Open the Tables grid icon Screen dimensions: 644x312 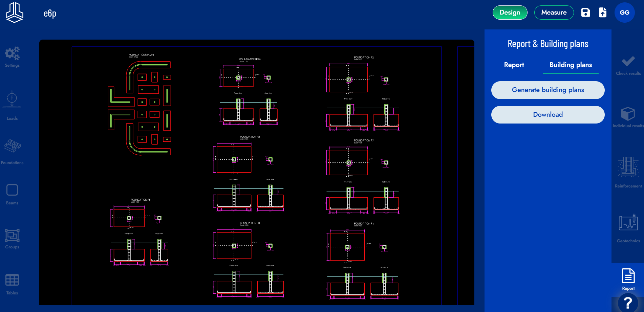[x=12, y=280]
